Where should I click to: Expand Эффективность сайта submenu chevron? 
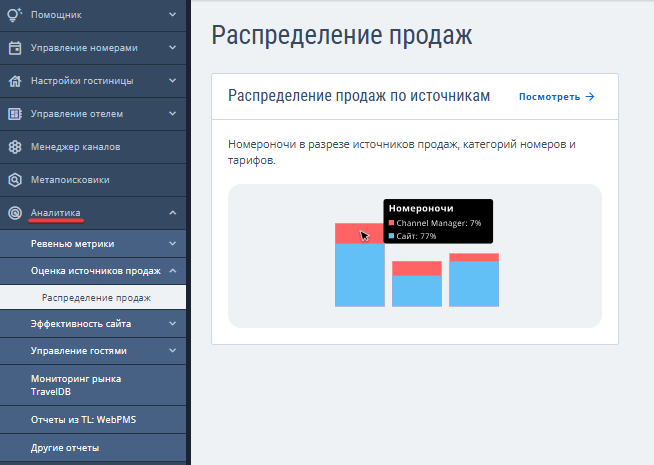(172, 324)
